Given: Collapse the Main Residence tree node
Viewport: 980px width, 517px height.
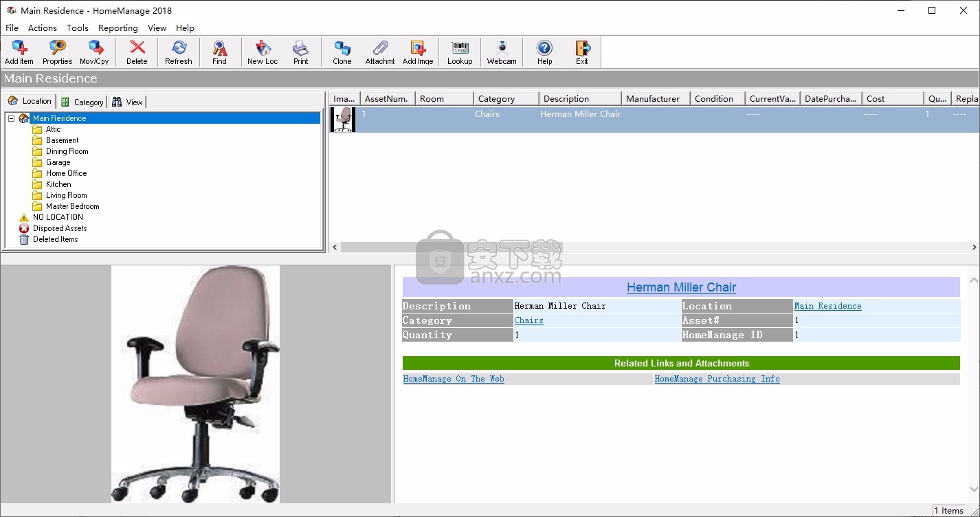Looking at the screenshot, I should (x=11, y=118).
